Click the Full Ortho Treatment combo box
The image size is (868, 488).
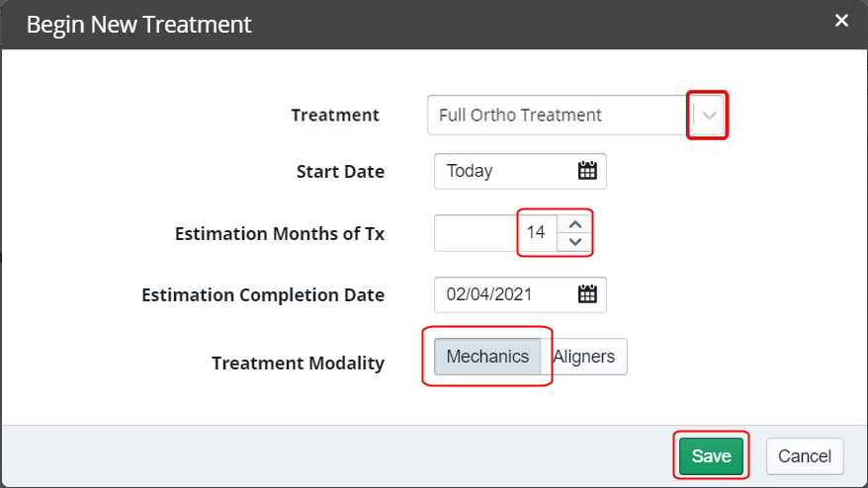554,115
